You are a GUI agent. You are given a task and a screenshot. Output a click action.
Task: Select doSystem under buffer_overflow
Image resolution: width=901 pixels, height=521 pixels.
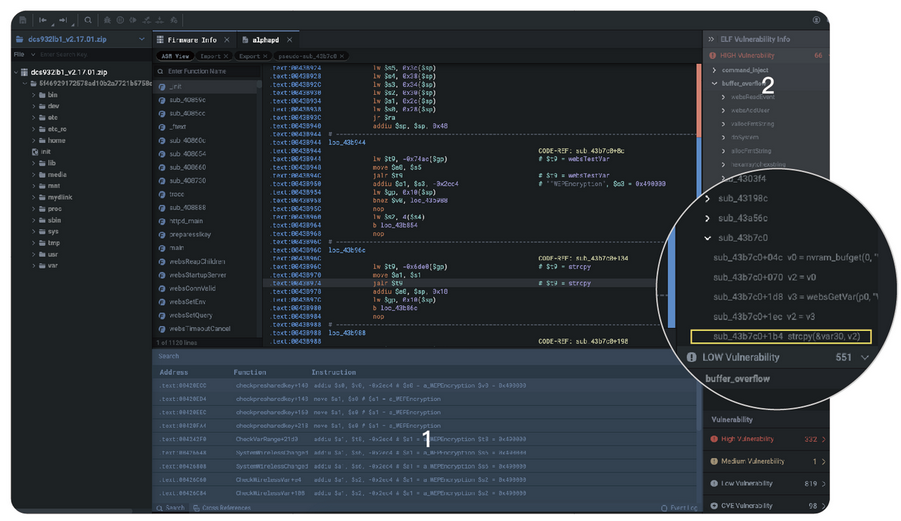745,137
